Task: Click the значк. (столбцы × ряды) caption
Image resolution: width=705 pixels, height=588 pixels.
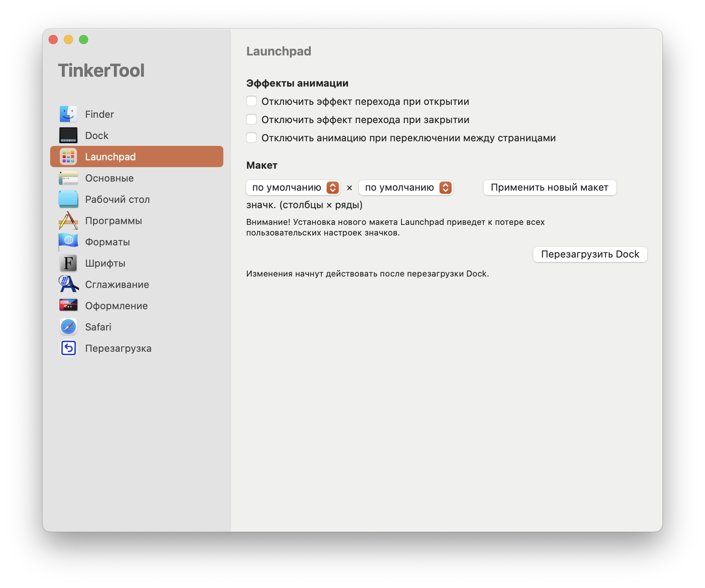Action: [304, 205]
